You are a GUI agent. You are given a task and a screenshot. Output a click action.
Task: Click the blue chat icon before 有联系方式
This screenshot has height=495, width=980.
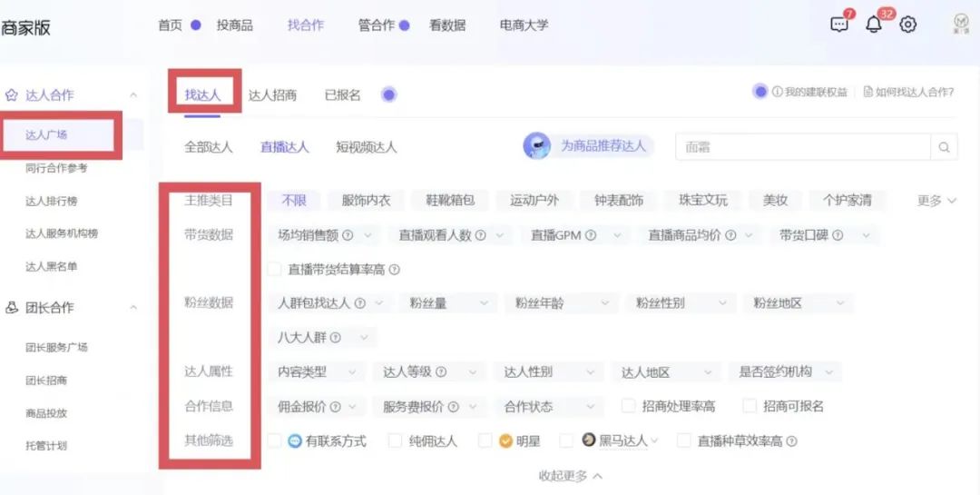(294, 441)
